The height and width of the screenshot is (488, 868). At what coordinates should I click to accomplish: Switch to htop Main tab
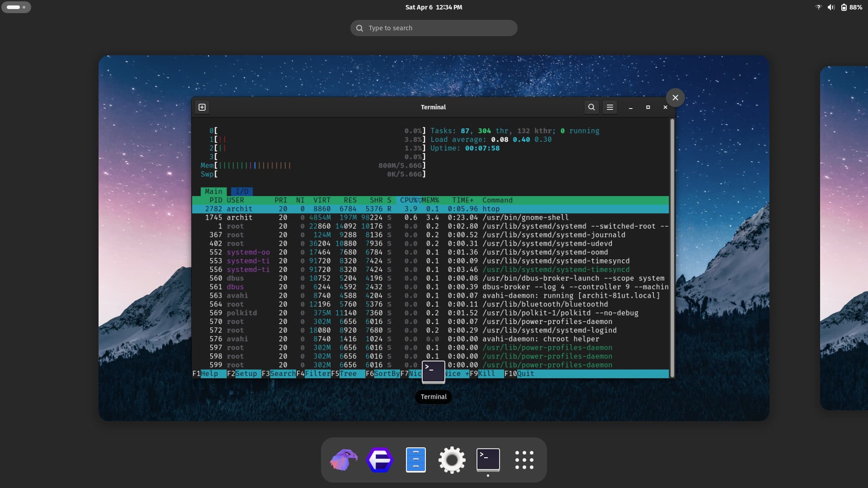pos(213,192)
